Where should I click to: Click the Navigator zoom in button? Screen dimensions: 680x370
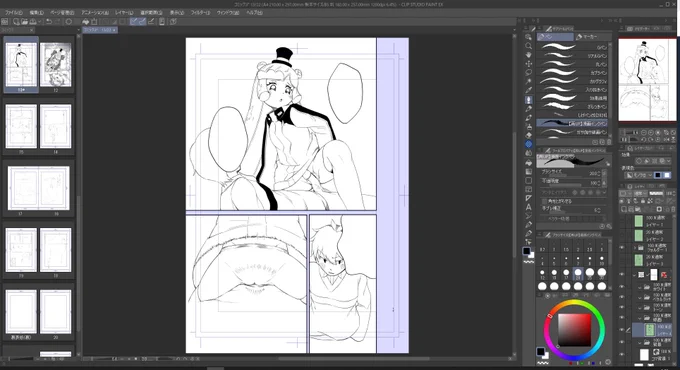click(652, 133)
